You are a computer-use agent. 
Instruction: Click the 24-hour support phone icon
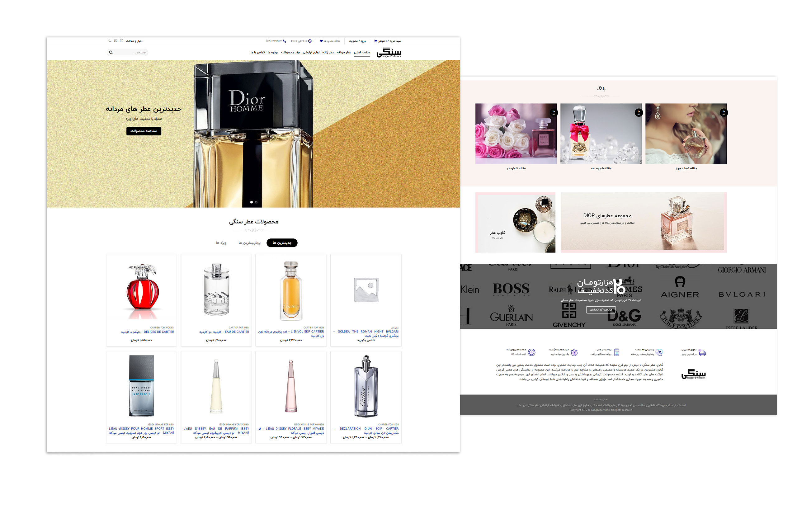point(659,352)
